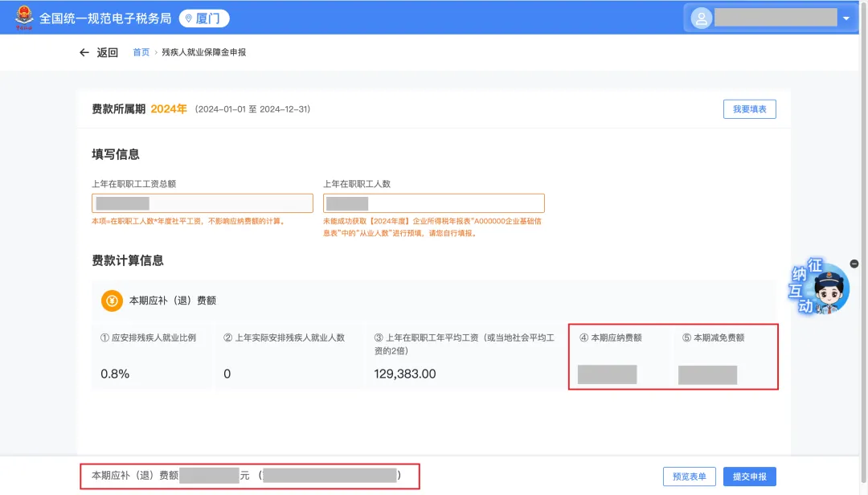Viewport: 868px width, 495px height.
Task: Open the 厦门 region selector
Action: pos(204,18)
